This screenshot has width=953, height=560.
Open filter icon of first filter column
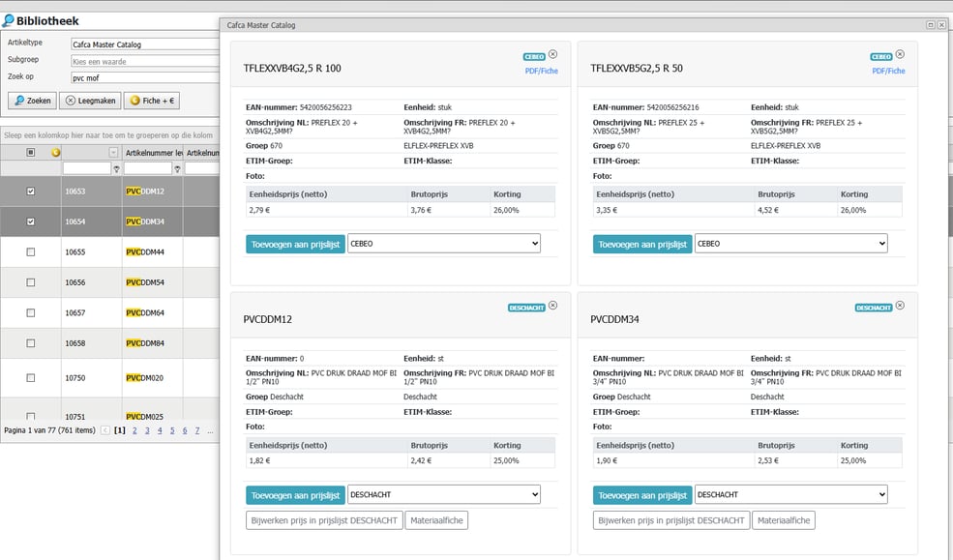117,169
